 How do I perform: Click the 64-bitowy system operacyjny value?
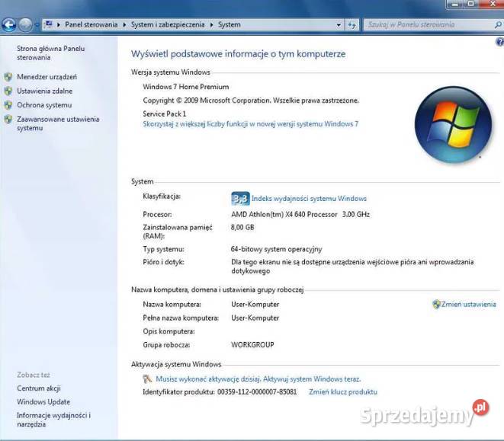click(276, 249)
